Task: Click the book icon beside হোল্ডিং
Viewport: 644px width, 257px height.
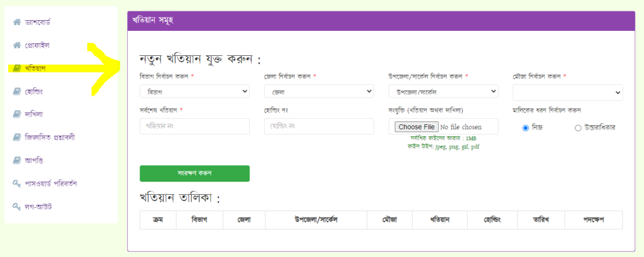Action: 17,91
